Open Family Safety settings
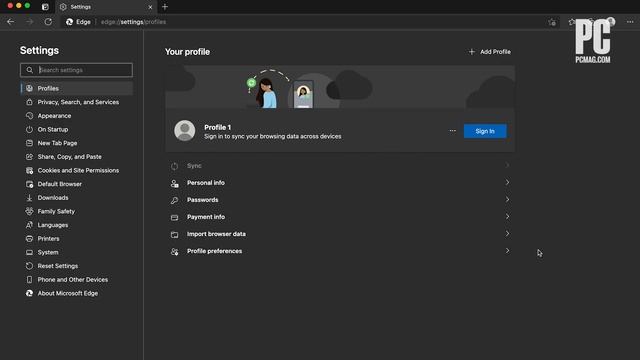 76,211
